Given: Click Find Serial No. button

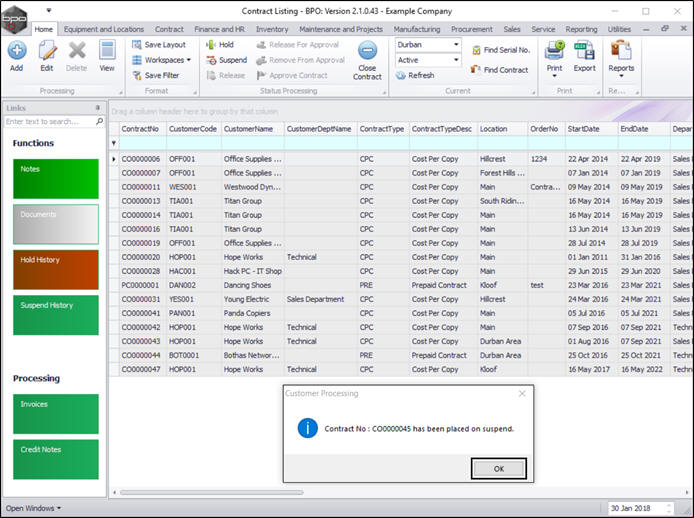Looking at the screenshot, I should tap(500, 50).
